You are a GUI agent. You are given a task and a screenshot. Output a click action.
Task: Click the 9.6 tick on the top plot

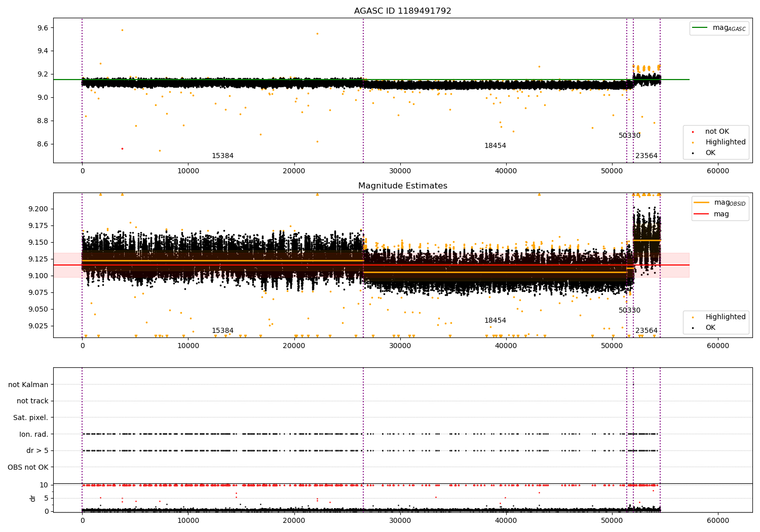(x=43, y=28)
